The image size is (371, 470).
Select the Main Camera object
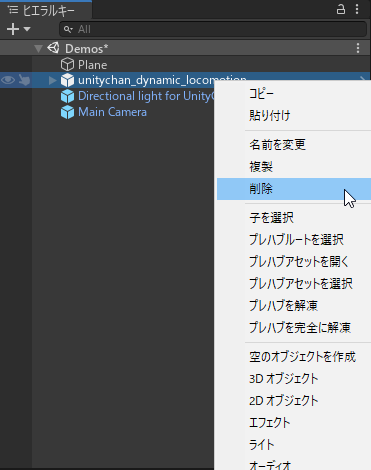[x=112, y=112]
